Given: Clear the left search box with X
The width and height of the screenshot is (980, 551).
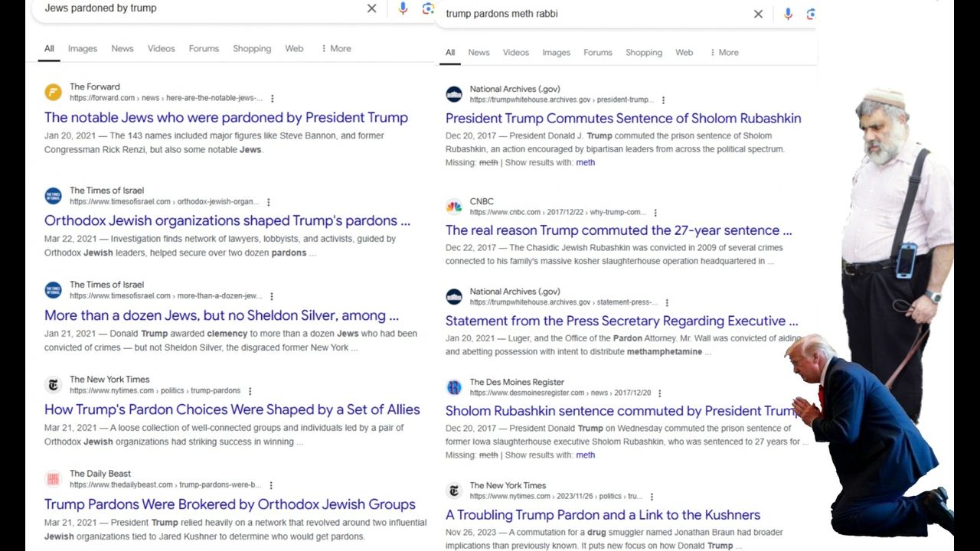Looking at the screenshot, I should (x=371, y=8).
